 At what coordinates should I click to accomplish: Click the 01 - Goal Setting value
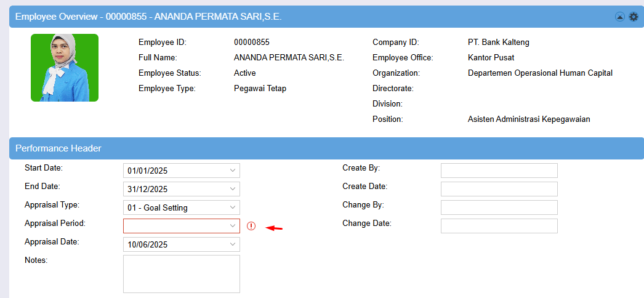[x=157, y=207]
